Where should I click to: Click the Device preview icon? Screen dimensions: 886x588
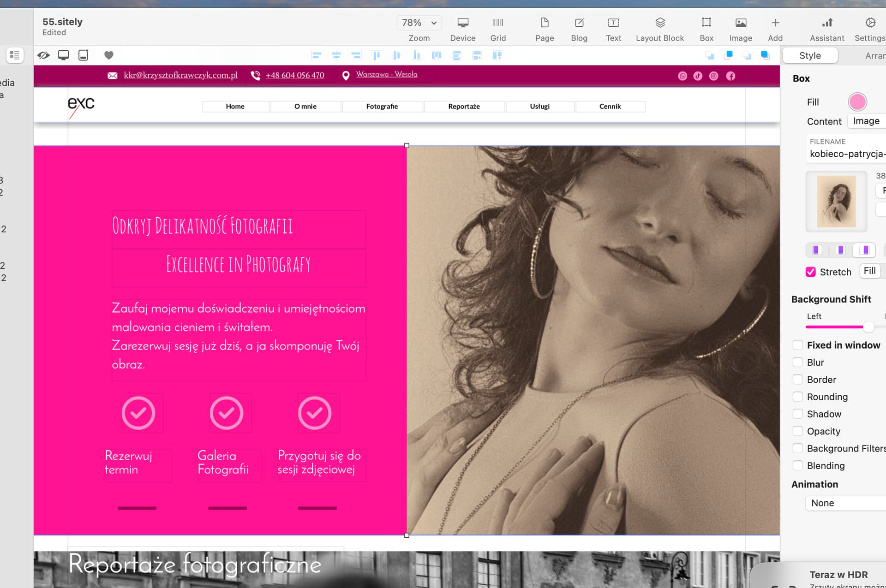463,23
